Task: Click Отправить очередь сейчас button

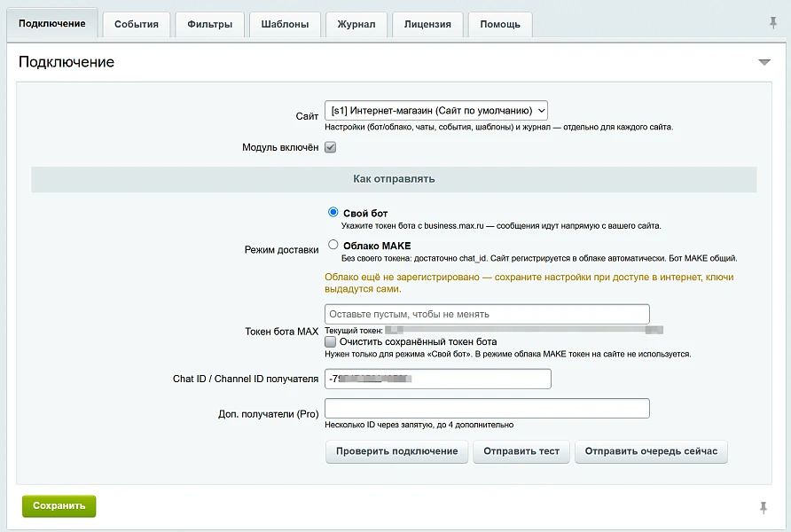Action: tap(651, 451)
